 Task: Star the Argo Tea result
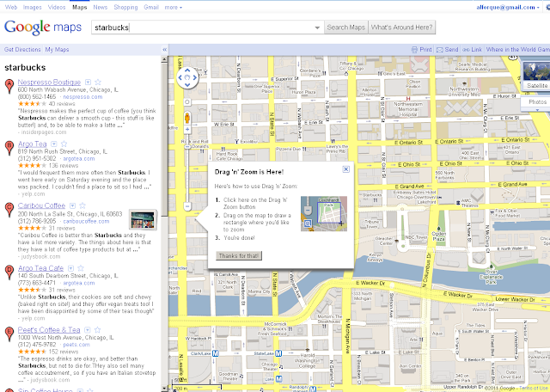64,144
